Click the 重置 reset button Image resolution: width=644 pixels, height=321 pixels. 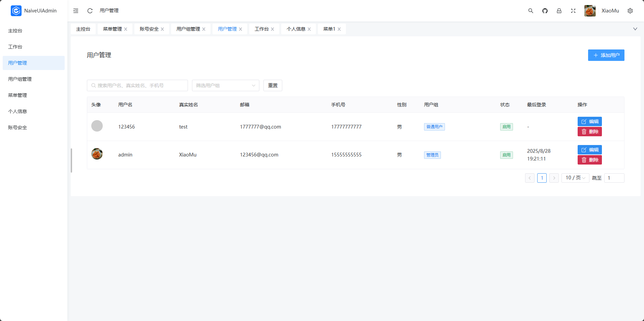[272, 85]
